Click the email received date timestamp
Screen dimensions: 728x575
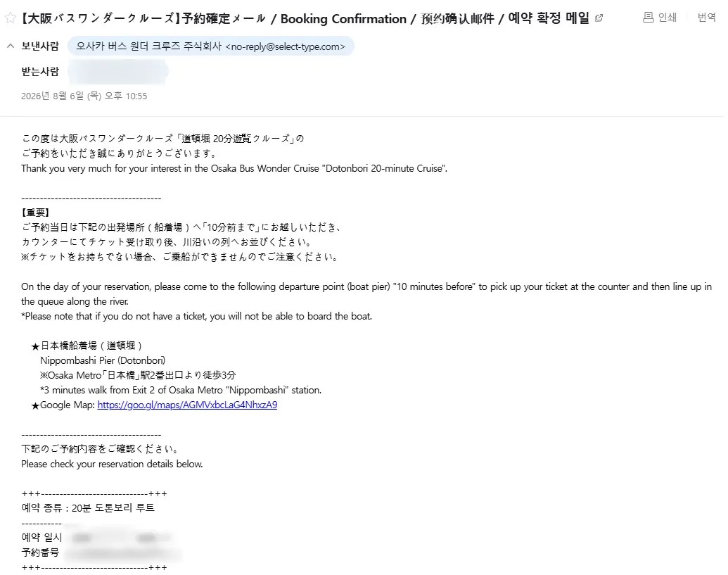click(84, 96)
